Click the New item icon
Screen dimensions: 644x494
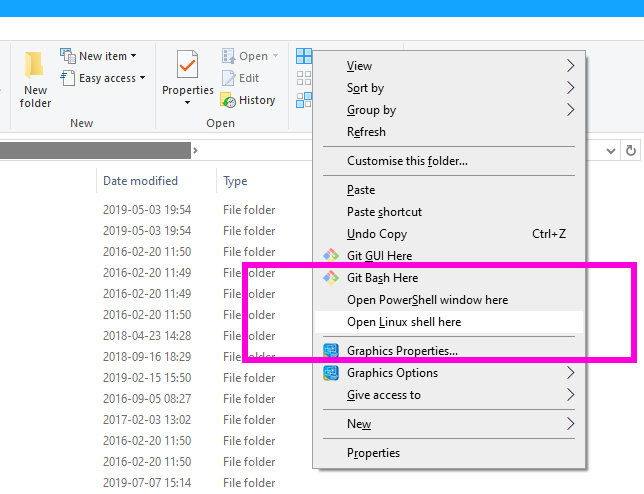(68, 56)
